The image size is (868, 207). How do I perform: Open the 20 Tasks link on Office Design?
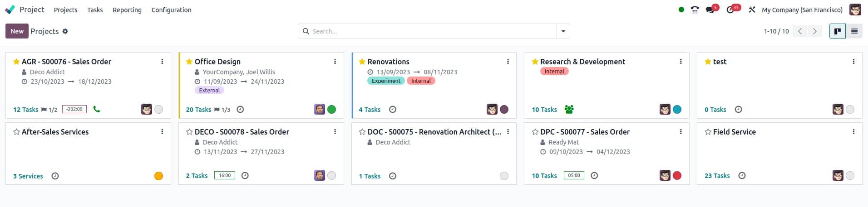click(x=198, y=110)
